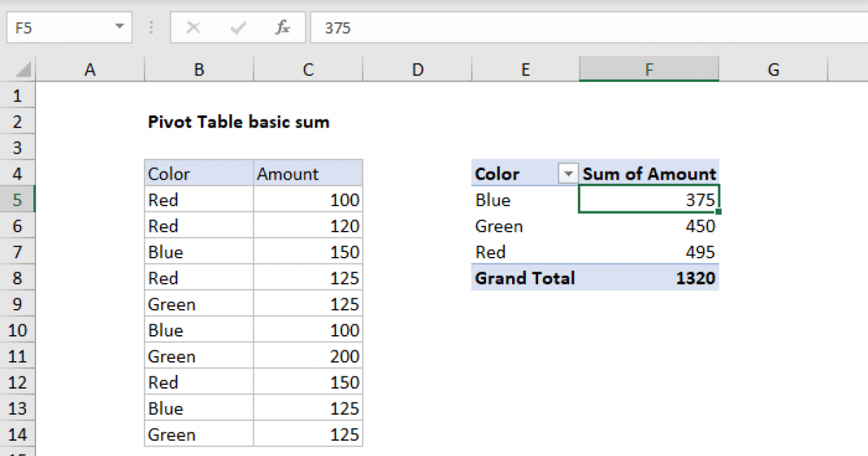868x456 pixels.
Task: Select the Grand Total value 1320
Action: [x=649, y=278]
